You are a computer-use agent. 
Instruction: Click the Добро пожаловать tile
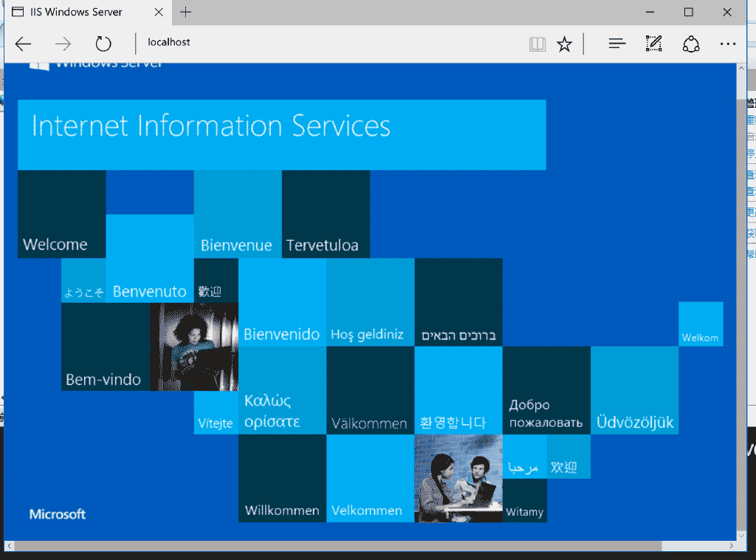click(x=546, y=390)
